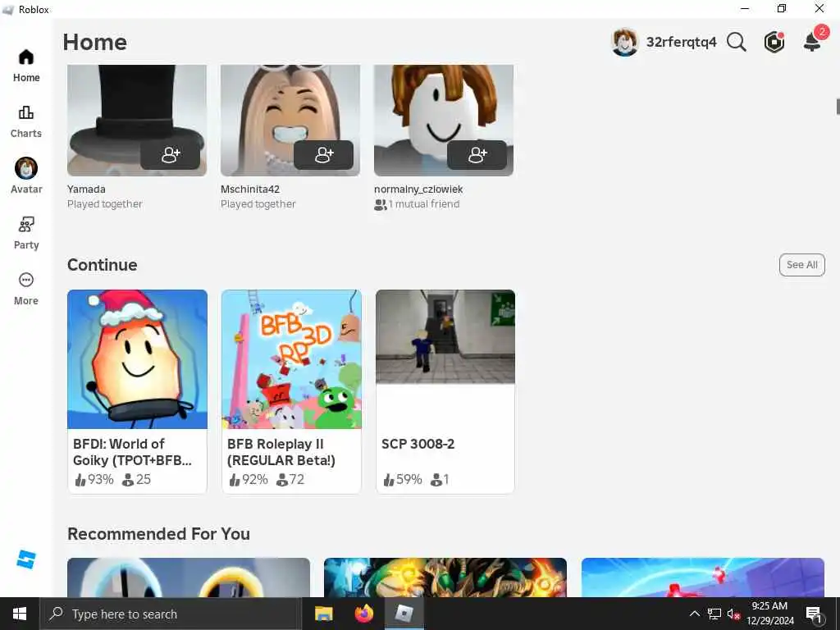Click the 1 mutual friend label
This screenshot has height=630, width=840.
[417, 204]
